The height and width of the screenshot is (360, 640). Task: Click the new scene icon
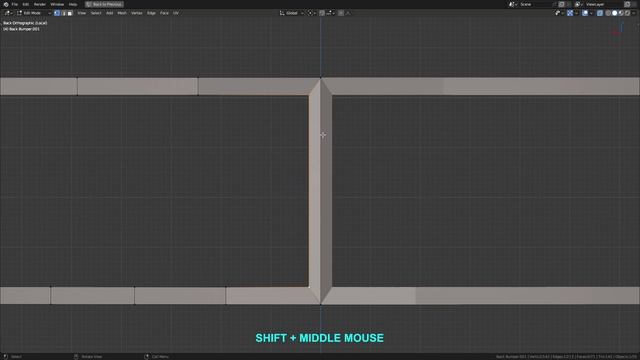561,4
